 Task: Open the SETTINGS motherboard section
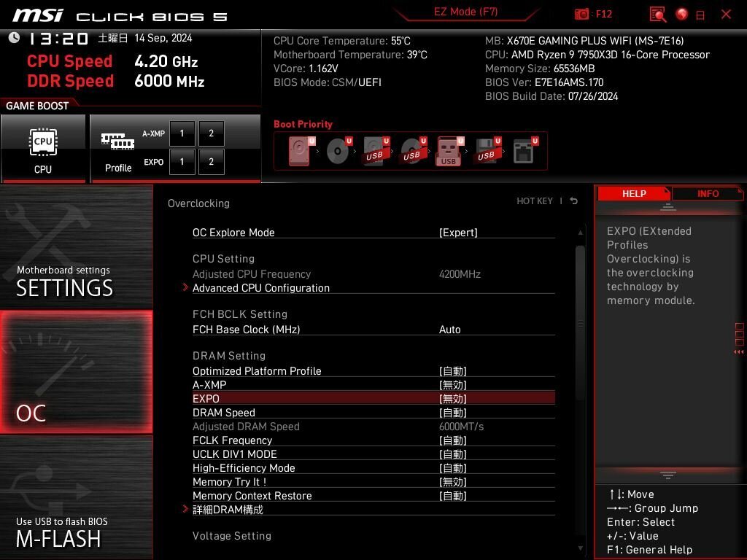point(76,246)
